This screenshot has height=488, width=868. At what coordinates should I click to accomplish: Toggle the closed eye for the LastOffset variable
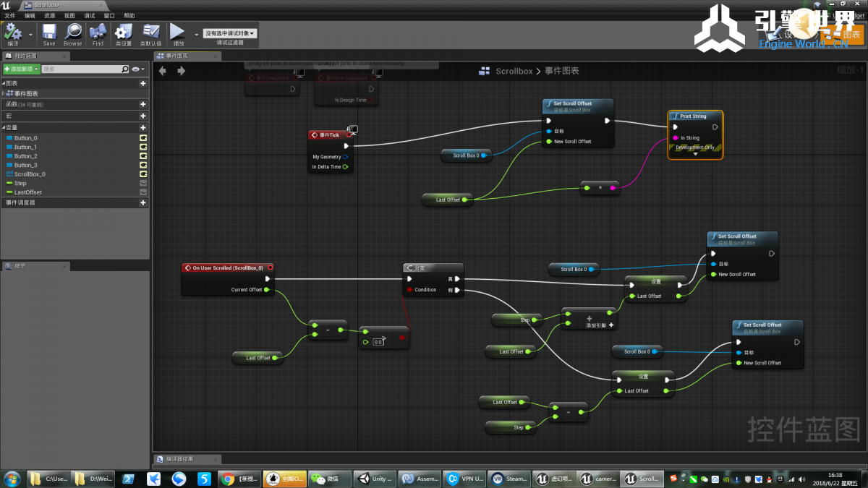[142, 192]
